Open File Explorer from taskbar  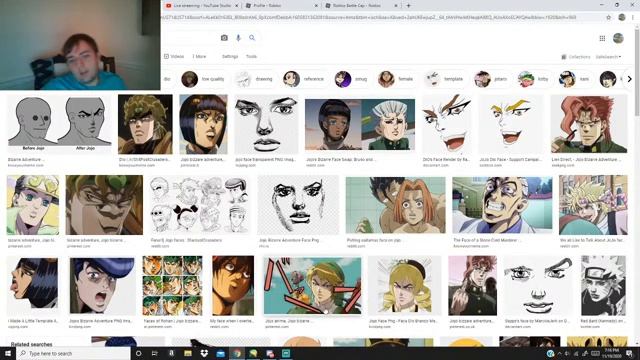[x=188, y=353]
